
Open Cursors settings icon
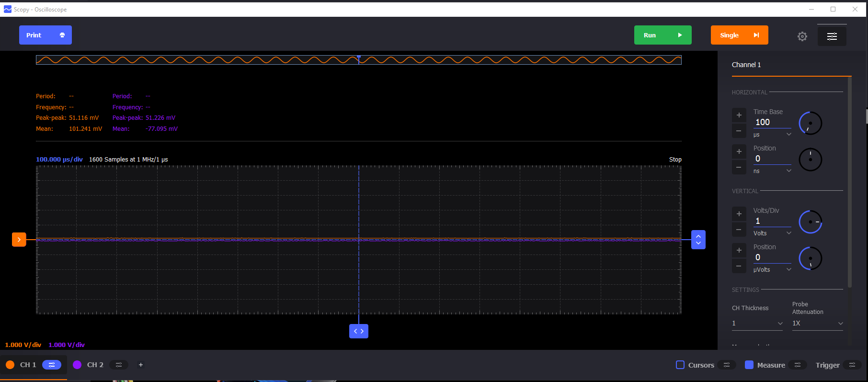[727, 365]
